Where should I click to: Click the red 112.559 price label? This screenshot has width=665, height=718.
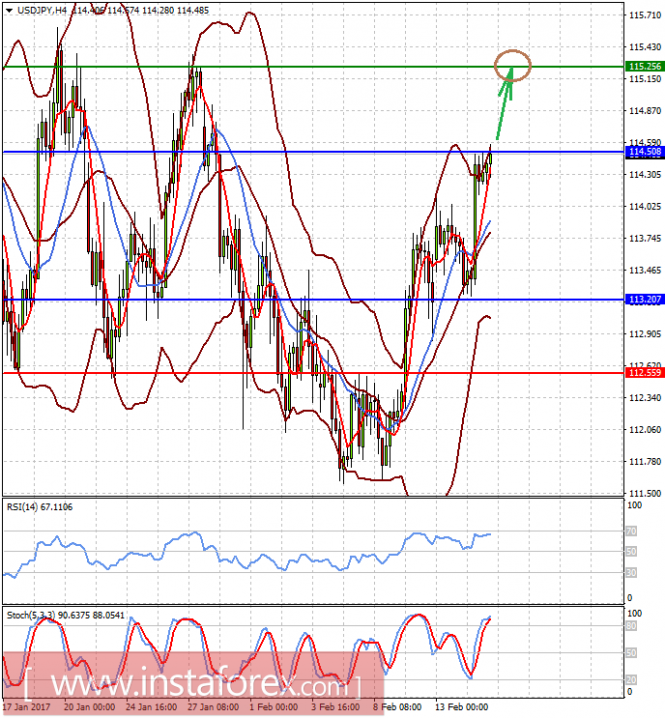click(x=645, y=373)
